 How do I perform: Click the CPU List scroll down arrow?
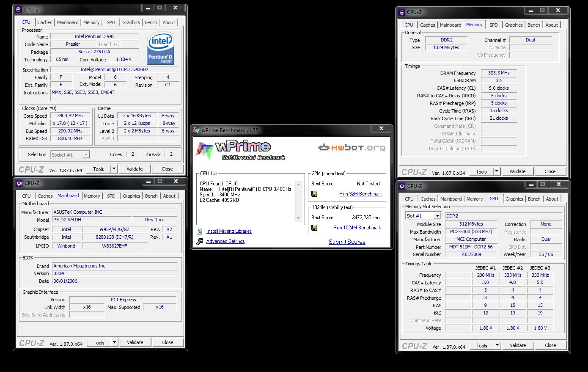(298, 218)
